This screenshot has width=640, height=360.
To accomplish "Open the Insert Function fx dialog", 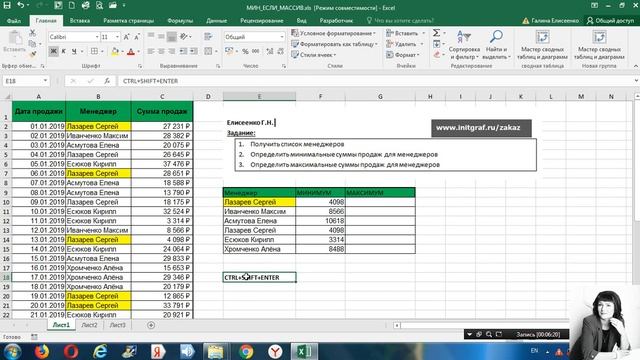I will click(107, 81).
